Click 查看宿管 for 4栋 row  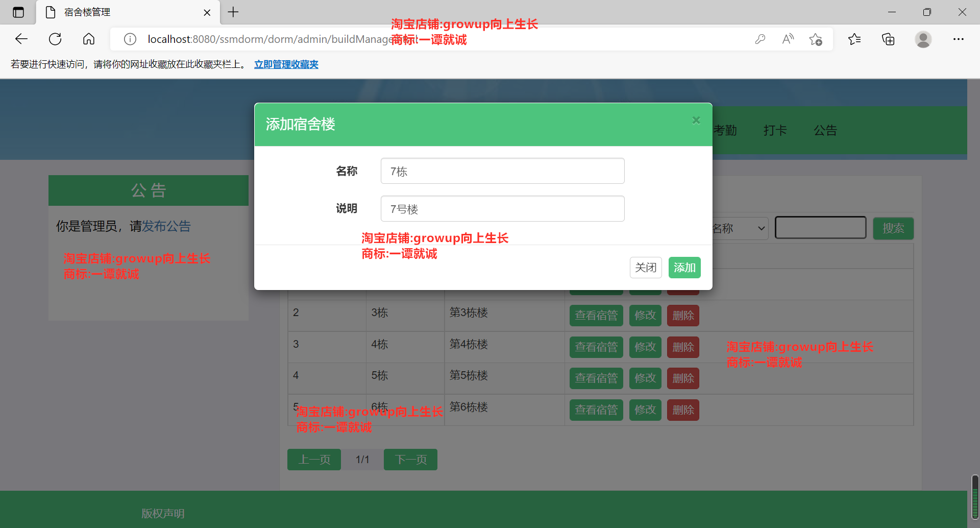click(596, 347)
